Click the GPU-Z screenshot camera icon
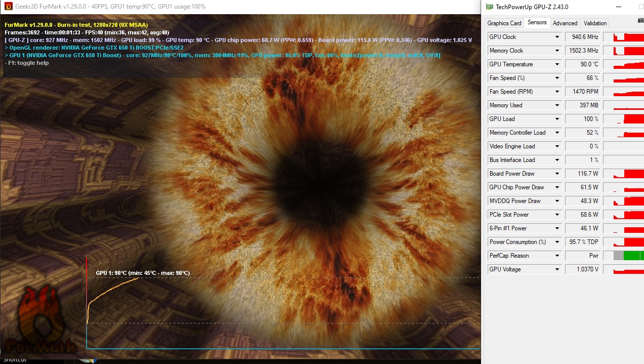This screenshot has height=364, width=644. tap(640, 20)
